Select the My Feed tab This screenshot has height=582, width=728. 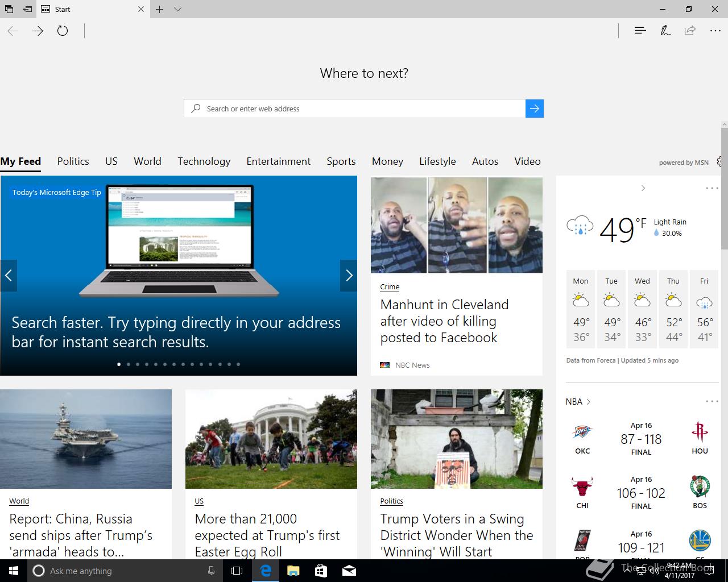coord(20,161)
